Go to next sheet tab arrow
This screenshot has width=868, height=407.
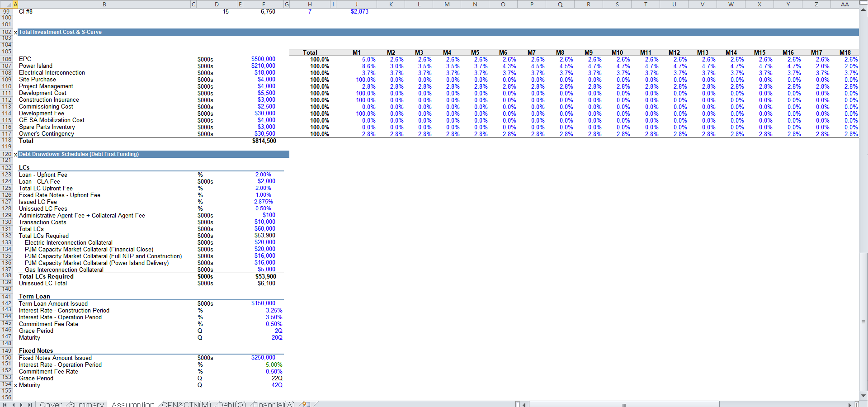coord(22,405)
